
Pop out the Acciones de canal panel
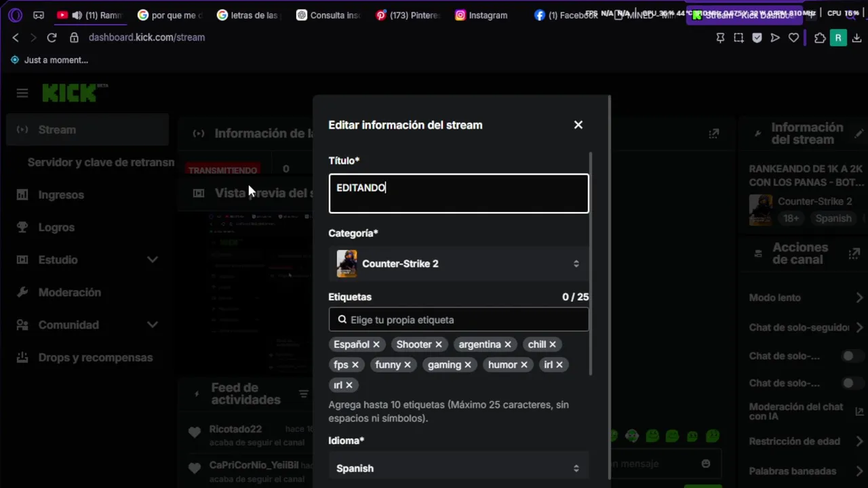point(854,253)
